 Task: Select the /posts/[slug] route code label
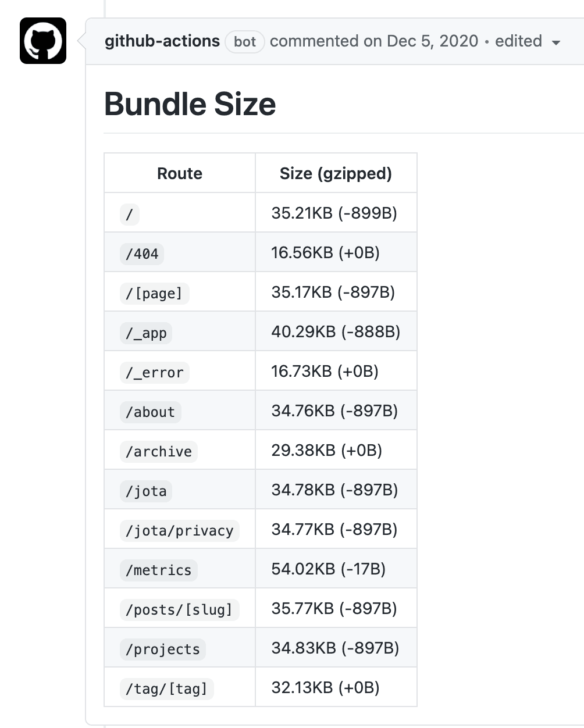click(179, 609)
